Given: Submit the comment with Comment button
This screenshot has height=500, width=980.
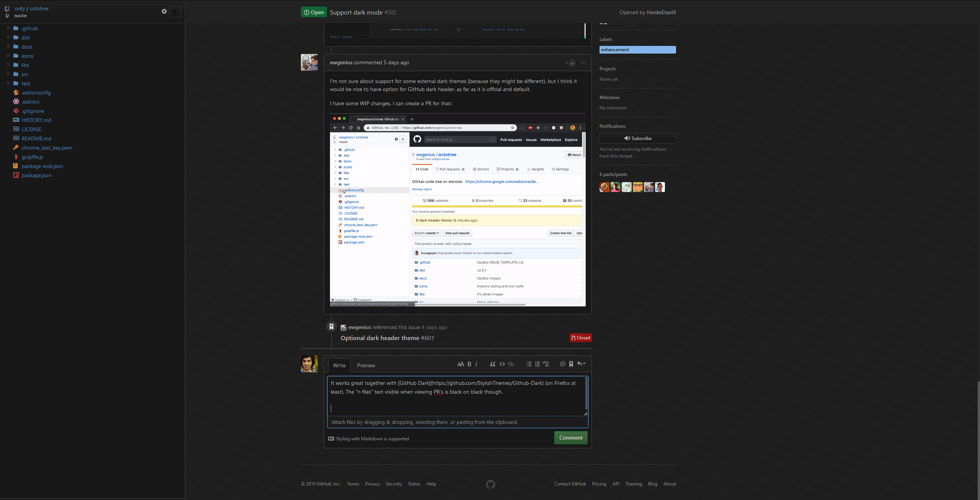Looking at the screenshot, I should tap(571, 438).
